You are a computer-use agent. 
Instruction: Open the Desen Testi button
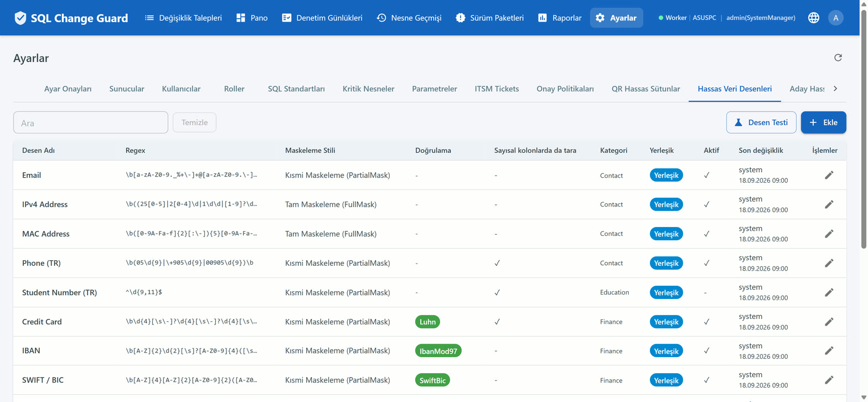tap(761, 122)
